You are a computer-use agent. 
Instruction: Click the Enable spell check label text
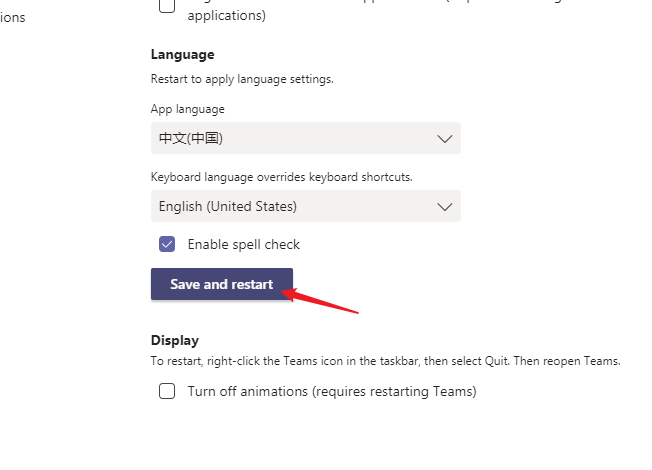pyautogui.click(x=244, y=244)
